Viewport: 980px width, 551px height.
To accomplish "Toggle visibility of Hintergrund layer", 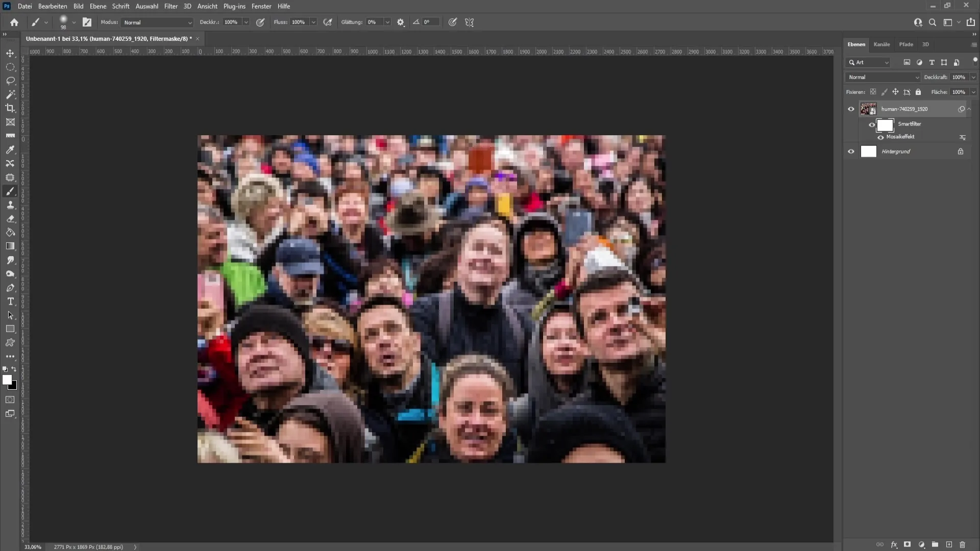I will pyautogui.click(x=851, y=152).
